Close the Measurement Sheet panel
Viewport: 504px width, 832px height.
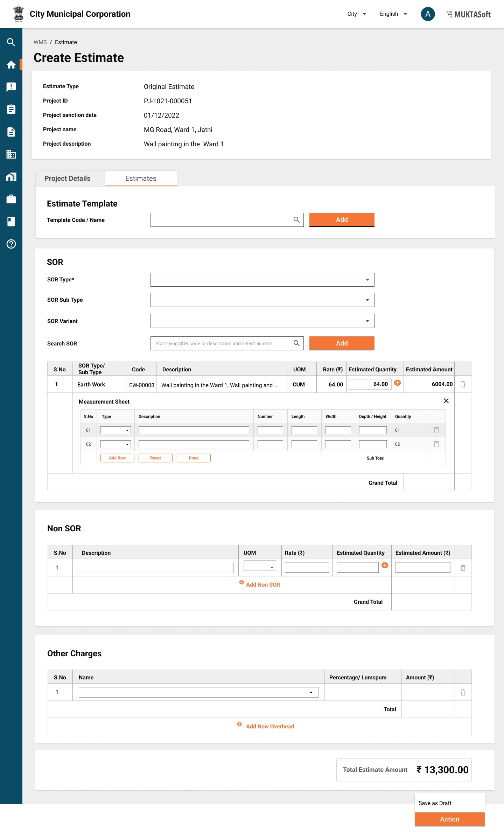click(x=446, y=401)
